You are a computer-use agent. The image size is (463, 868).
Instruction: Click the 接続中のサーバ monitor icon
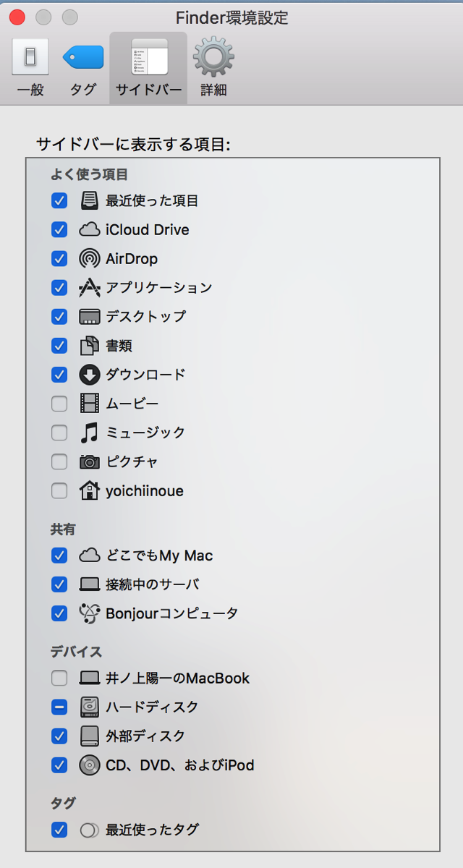point(89,584)
